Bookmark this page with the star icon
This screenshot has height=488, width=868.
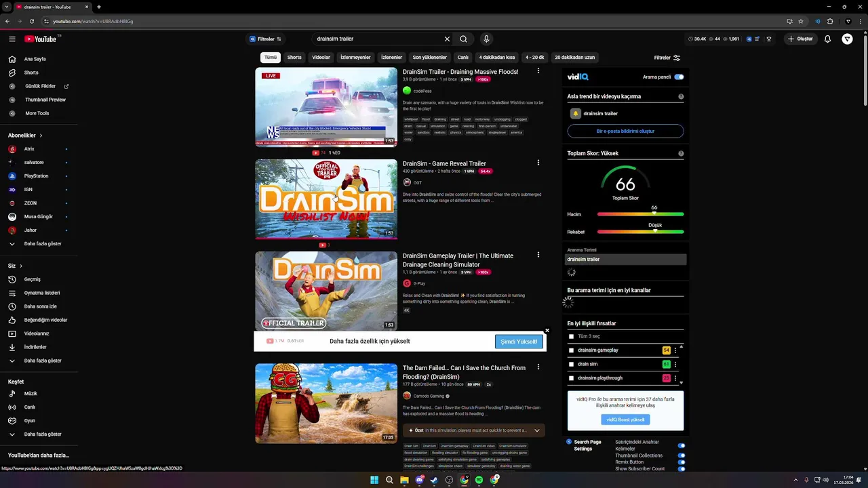coord(801,21)
